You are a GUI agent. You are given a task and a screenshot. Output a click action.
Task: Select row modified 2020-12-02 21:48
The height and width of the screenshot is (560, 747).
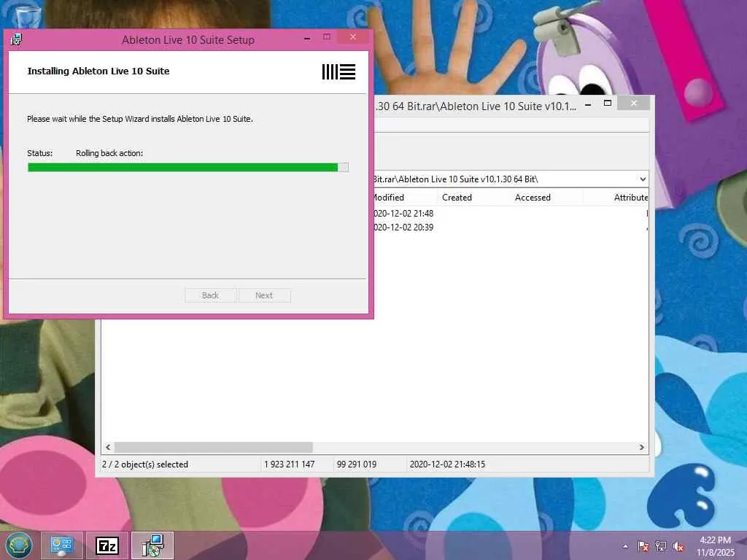tap(511, 214)
